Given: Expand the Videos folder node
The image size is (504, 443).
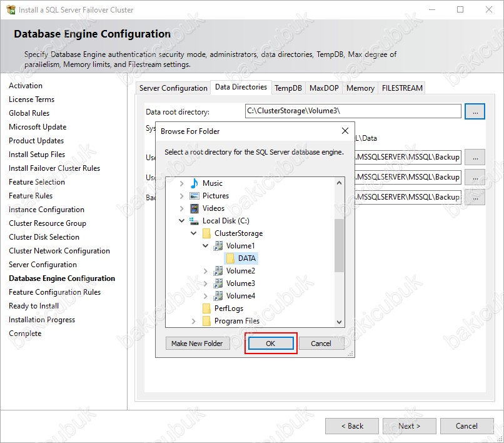Looking at the screenshot, I should [181, 208].
